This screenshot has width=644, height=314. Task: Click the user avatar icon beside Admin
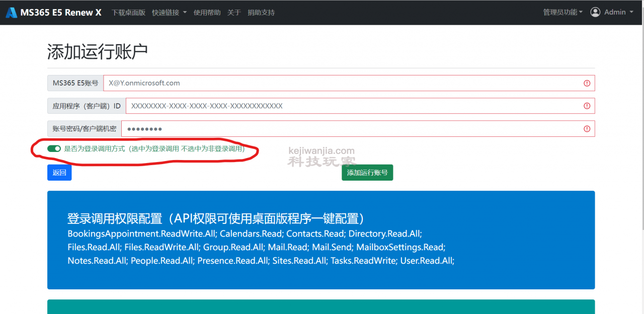pos(596,12)
